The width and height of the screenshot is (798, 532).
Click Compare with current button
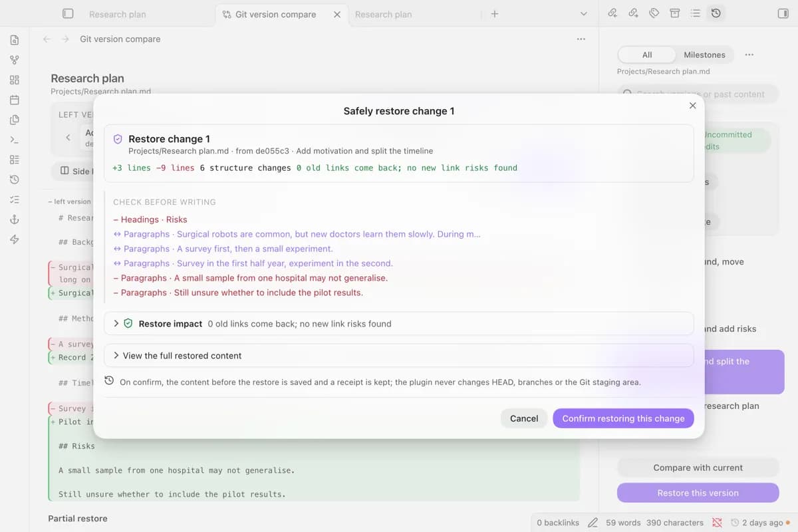[x=698, y=467]
